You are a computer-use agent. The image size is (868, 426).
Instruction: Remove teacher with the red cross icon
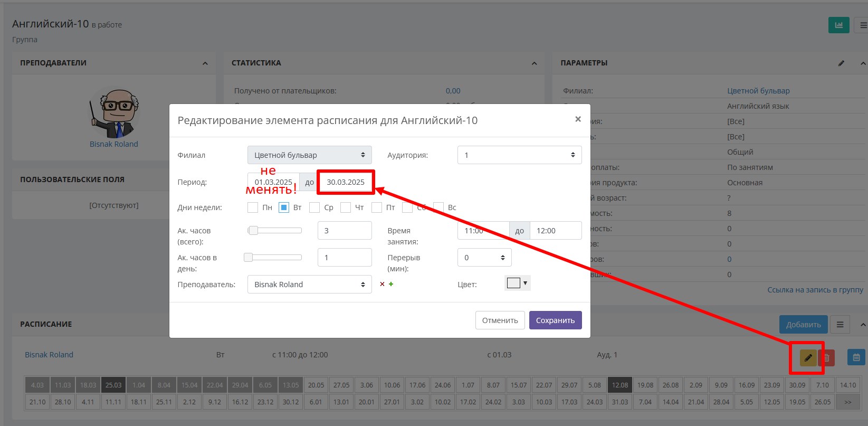click(383, 284)
